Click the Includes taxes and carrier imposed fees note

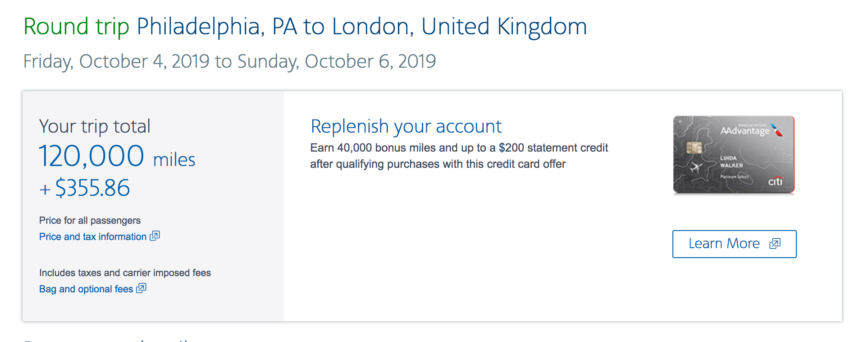click(x=125, y=273)
